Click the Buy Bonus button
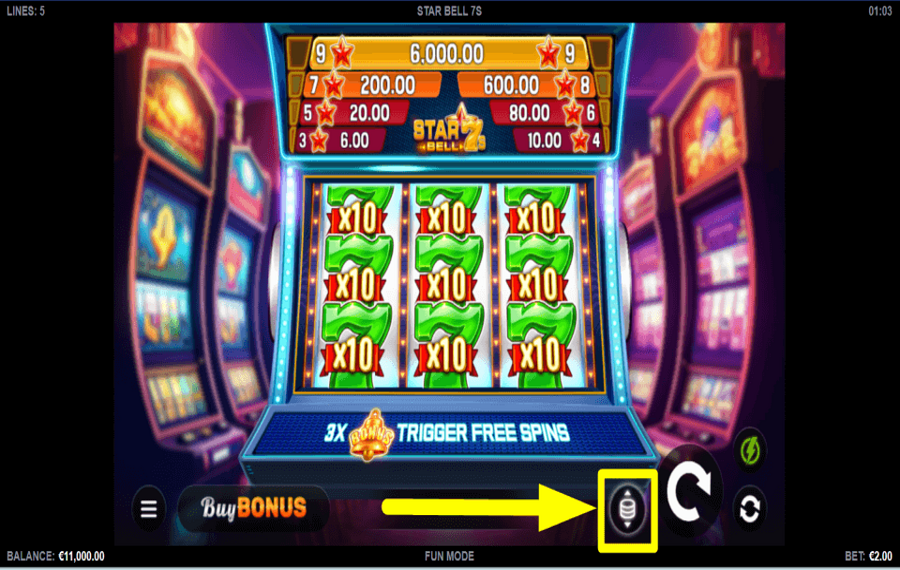Image resolution: width=900 pixels, height=570 pixels. tap(253, 508)
